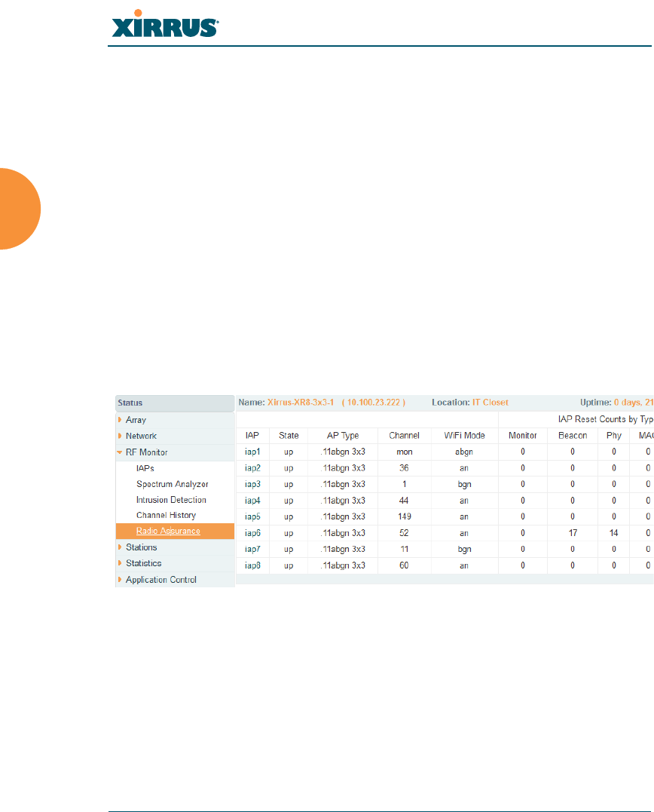Click channel 36 in the iap2 row
654x812 pixels.
coord(404,468)
